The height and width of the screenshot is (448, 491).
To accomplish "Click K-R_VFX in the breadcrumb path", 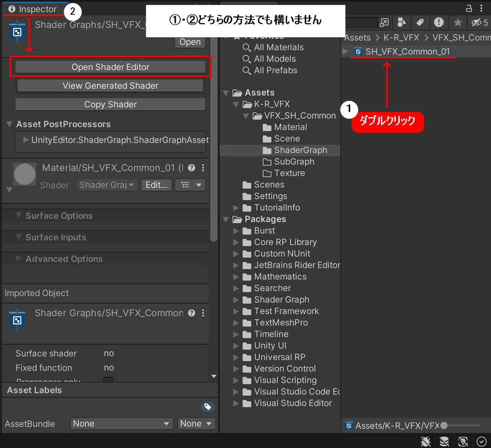I will pos(401,38).
